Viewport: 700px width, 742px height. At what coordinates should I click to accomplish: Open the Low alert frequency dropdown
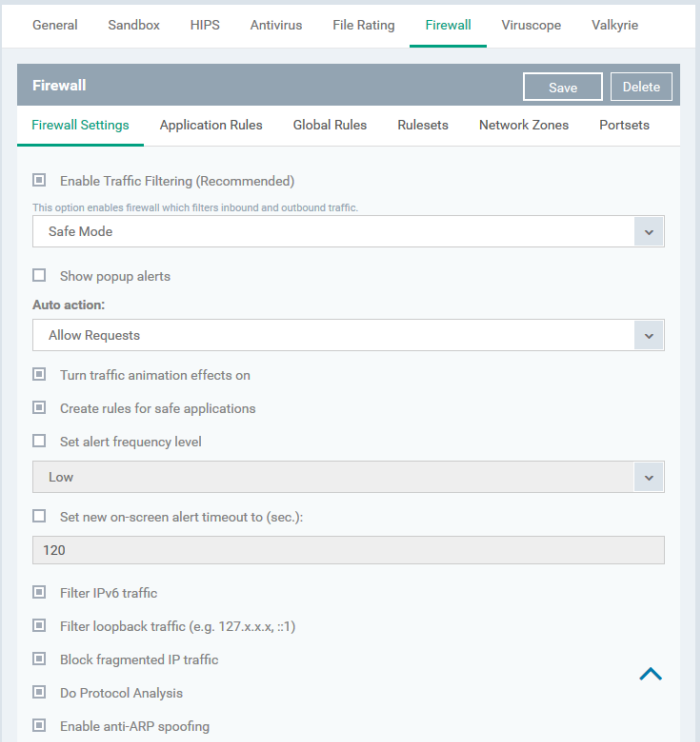click(x=348, y=477)
